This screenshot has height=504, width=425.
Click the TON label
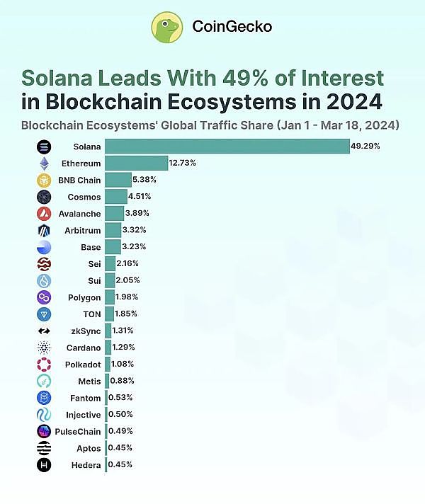coord(91,314)
